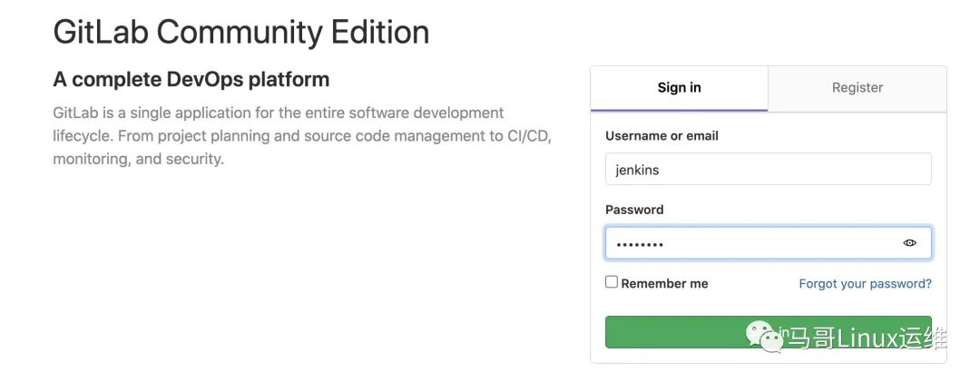Click the 'Password' field label

(634, 210)
